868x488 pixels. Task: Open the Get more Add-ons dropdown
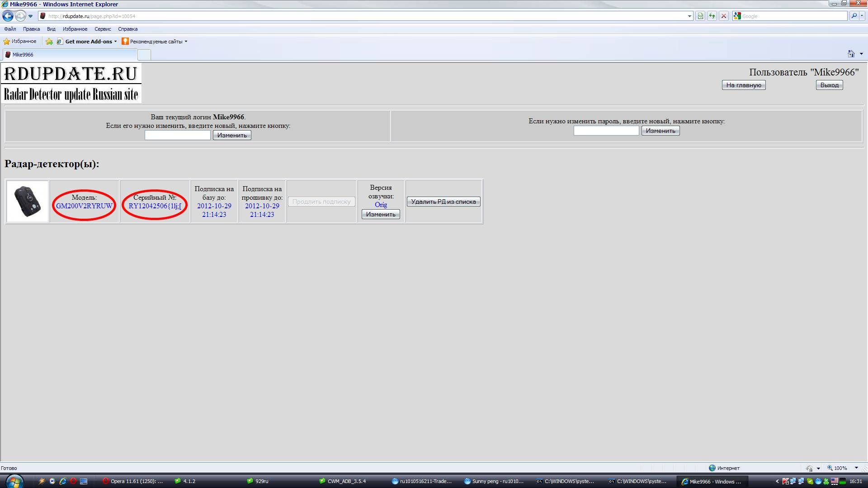click(115, 42)
